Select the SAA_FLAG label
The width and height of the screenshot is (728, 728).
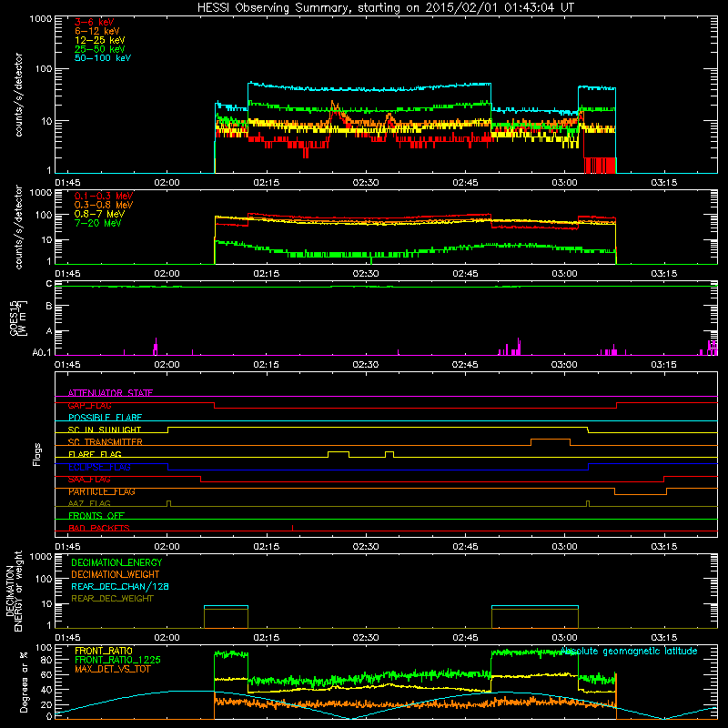[89, 480]
